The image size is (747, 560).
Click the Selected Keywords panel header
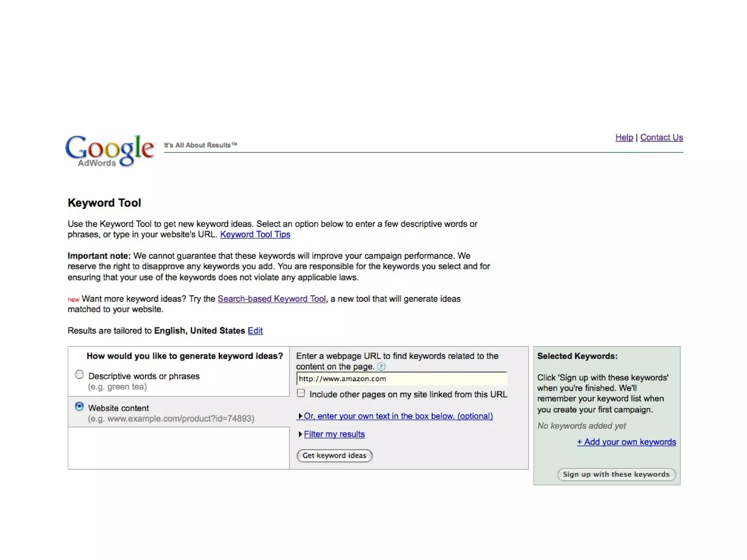(577, 356)
